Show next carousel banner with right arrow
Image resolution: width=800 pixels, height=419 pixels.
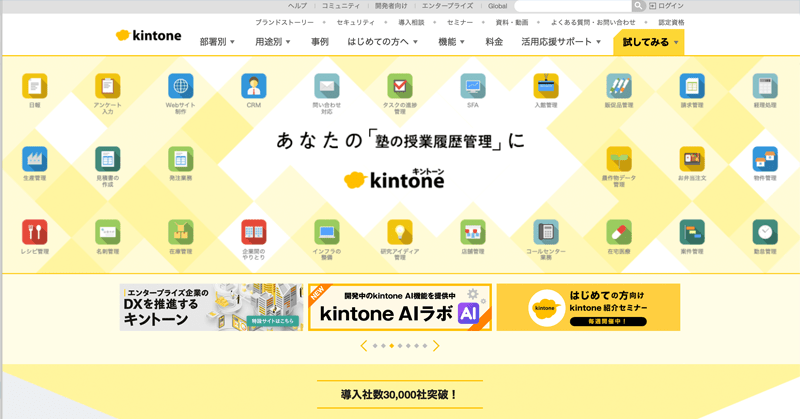436,346
